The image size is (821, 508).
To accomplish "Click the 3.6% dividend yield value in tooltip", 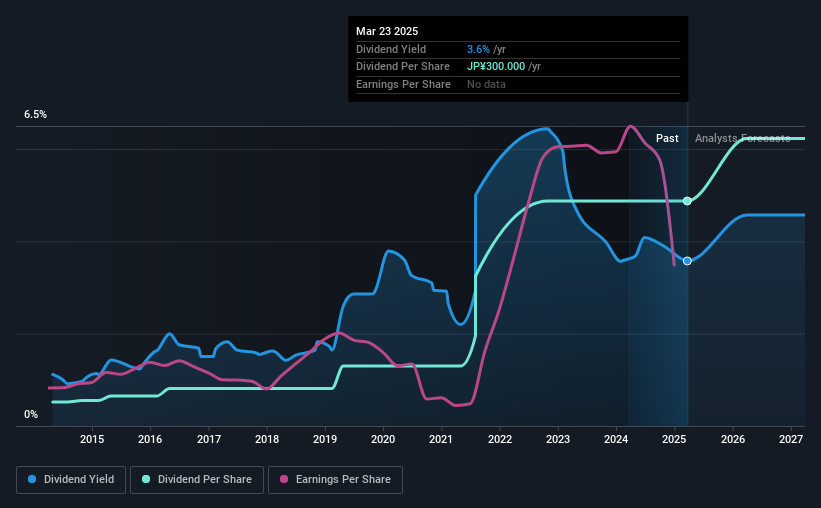I will pos(478,49).
